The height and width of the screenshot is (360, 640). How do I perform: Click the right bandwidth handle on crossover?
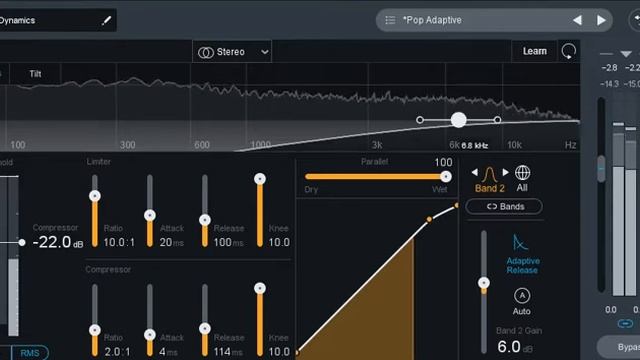(497, 120)
